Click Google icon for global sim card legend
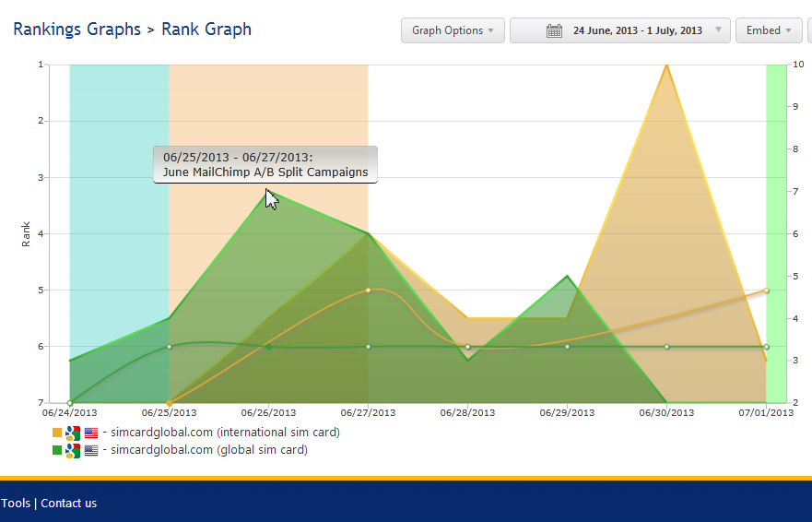The width and height of the screenshot is (812, 522). coord(73,451)
